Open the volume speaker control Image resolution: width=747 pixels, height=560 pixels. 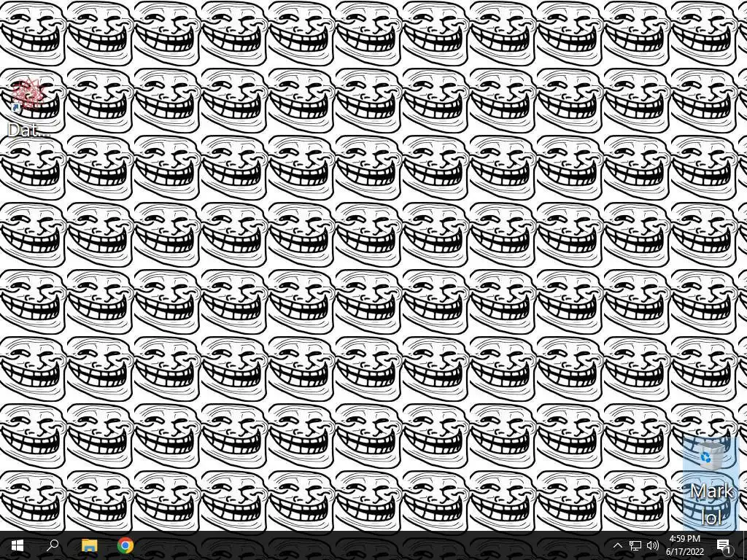[x=653, y=545]
